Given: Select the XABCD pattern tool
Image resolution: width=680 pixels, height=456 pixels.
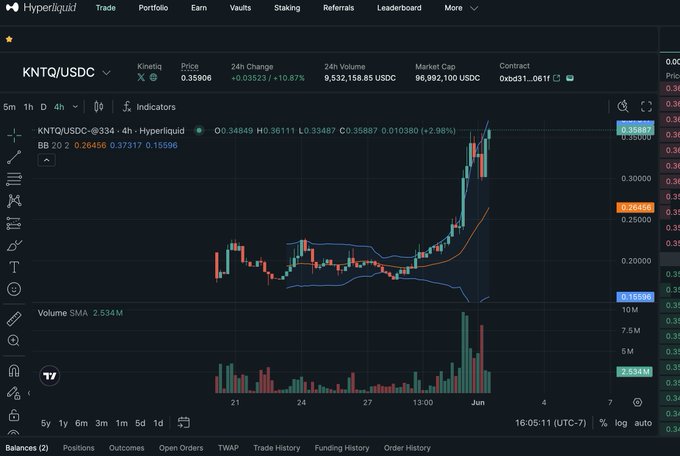Looking at the screenshot, I should click(x=14, y=201).
